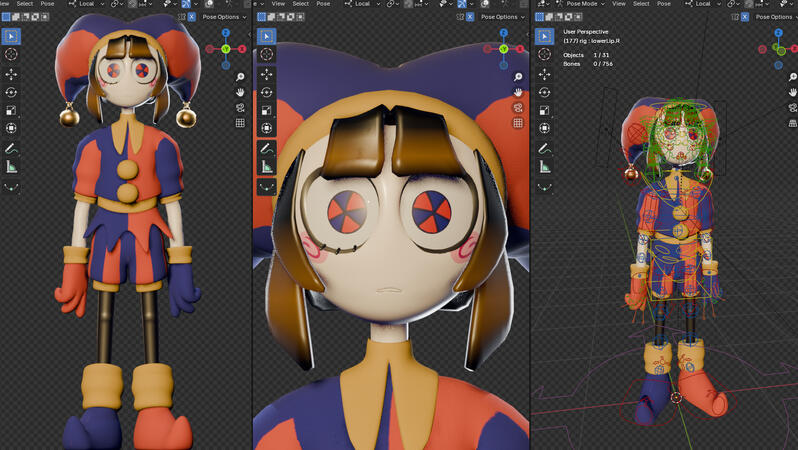Viewport: 798px width, 450px height.
Task: Select the Annotate tool in right viewport
Action: pos(544,148)
